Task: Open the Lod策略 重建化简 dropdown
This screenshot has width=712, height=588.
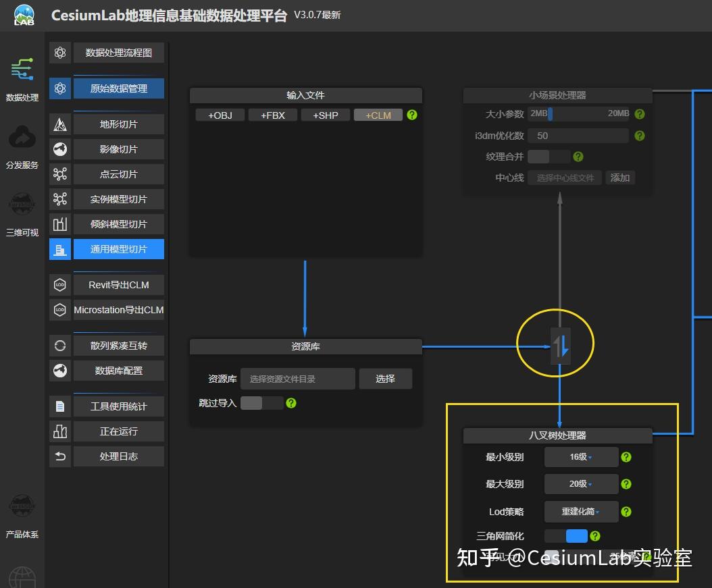Action: click(x=580, y=511)
